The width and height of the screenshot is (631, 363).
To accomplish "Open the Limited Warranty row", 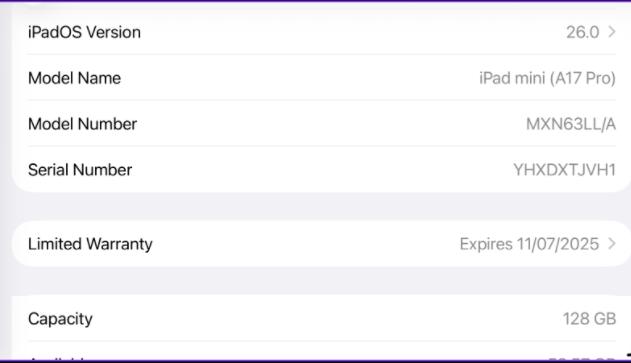I will pos(321,244).
